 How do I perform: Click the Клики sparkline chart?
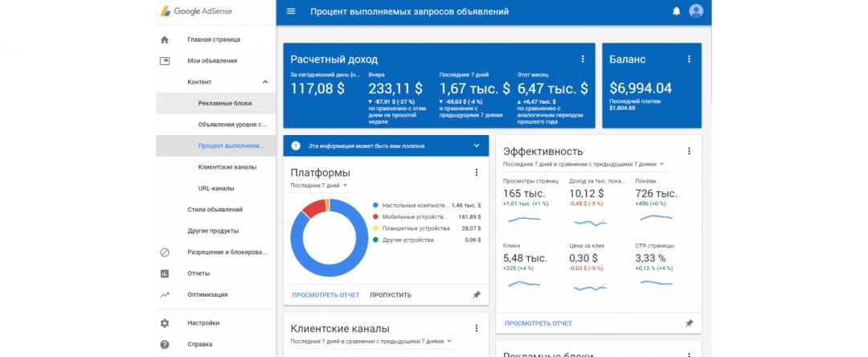524,284
